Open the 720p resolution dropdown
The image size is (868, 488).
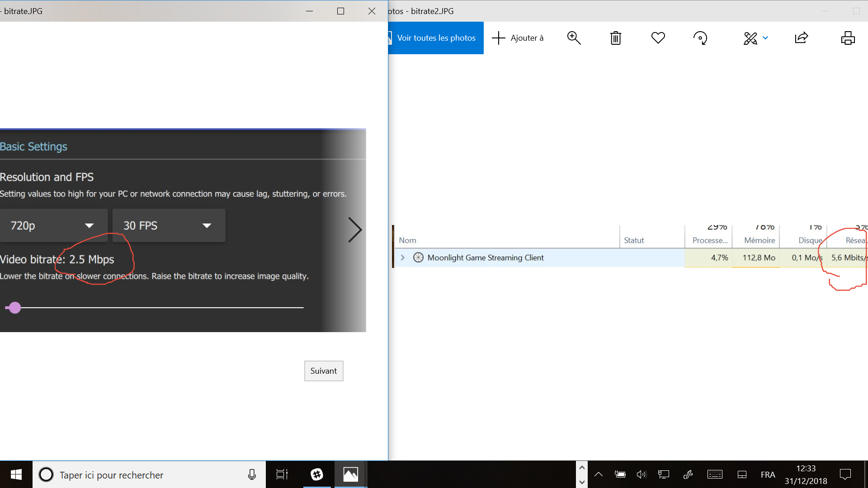tap(53, 225)
